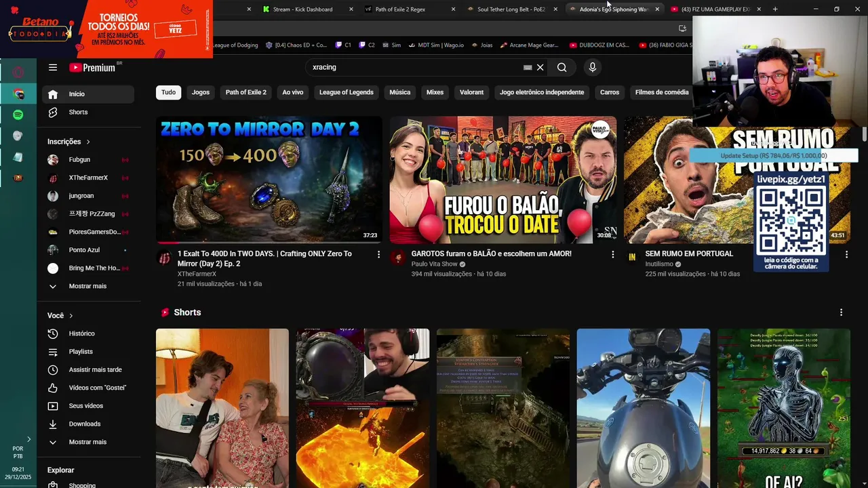Click the Spotify icon in the taskbar

click(x=18, y=115)
